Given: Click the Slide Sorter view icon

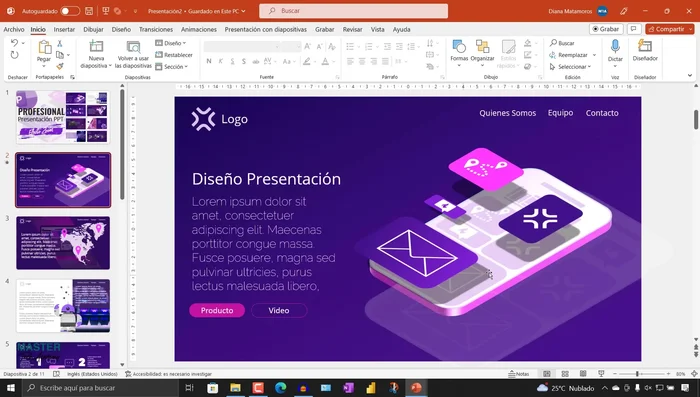Looking at the screenshot, I should [565, 374].
